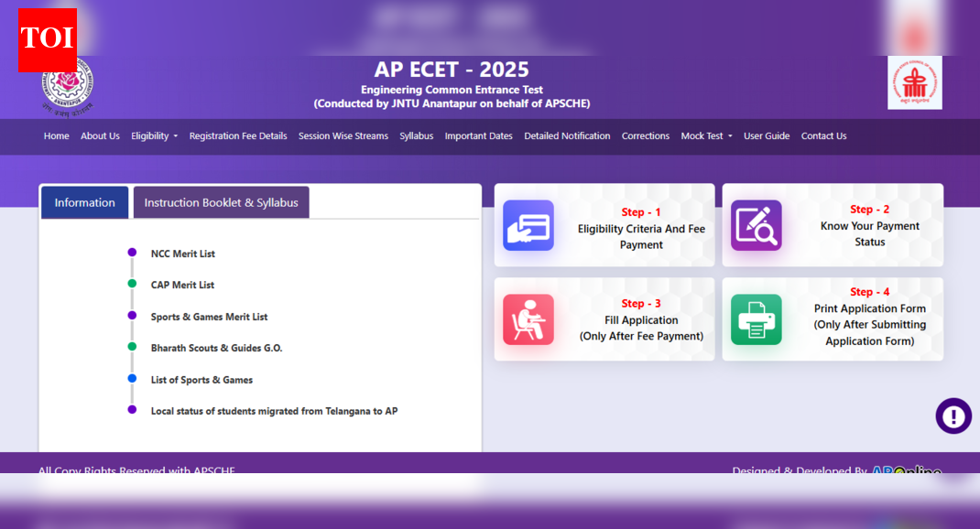Expand the Mock Test dropdown menu
This screenshot has height=529, width=980.
coord(706,136)
